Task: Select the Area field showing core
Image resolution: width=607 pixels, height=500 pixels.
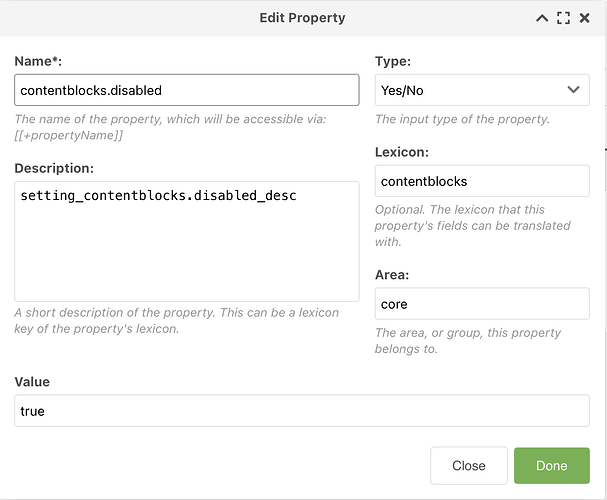Action: (x=481, y=304)
